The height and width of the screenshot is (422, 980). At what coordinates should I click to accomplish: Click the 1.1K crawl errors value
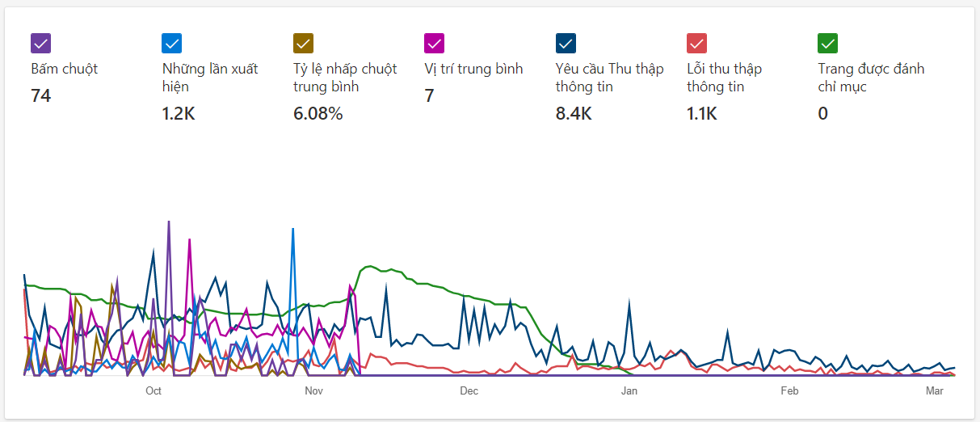pos(702,114)
